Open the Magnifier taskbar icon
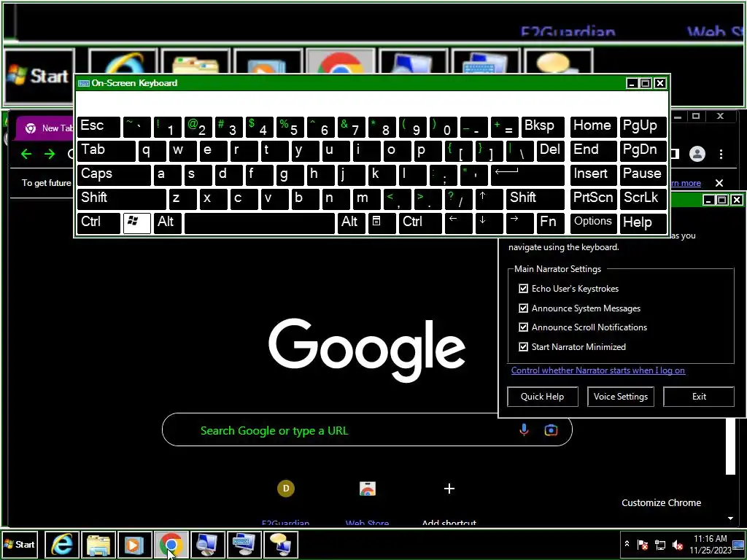The height and width of the screenshot is (560, 747). pyautogui.click(x=207, y=544)
